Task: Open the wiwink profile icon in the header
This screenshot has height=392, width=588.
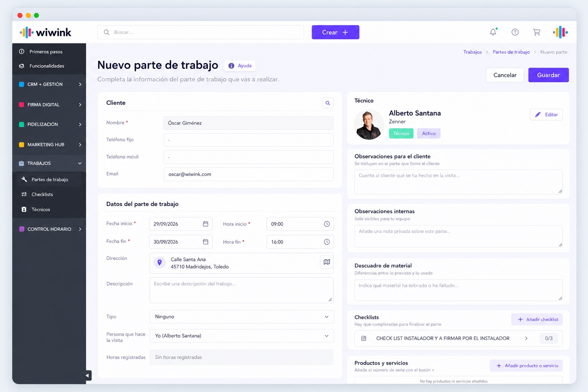Action: [x=560, y=32]
